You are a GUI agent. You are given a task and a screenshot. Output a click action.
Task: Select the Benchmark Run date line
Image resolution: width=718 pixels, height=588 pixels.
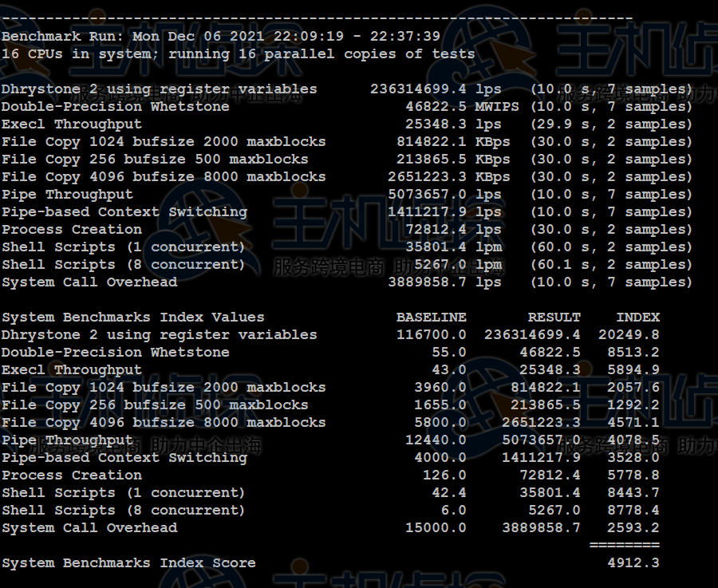(221, 36)
